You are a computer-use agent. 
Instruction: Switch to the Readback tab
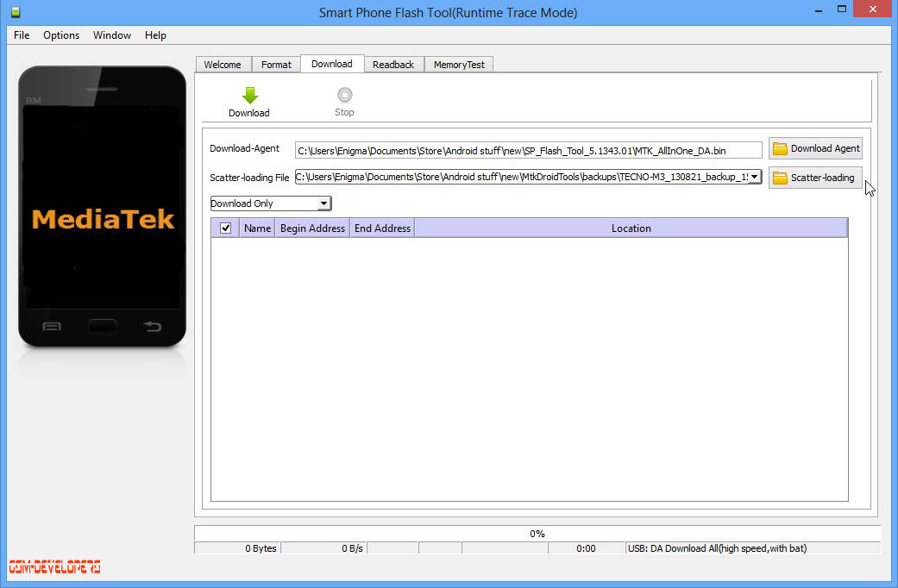[393, 65]
